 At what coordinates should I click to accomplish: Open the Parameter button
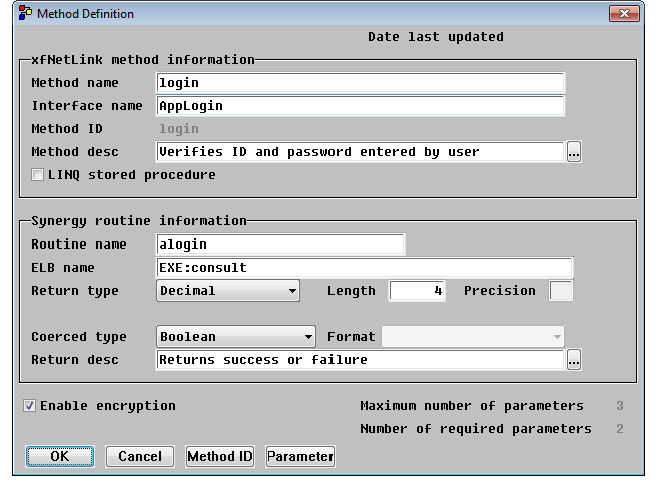click(300, 456)
